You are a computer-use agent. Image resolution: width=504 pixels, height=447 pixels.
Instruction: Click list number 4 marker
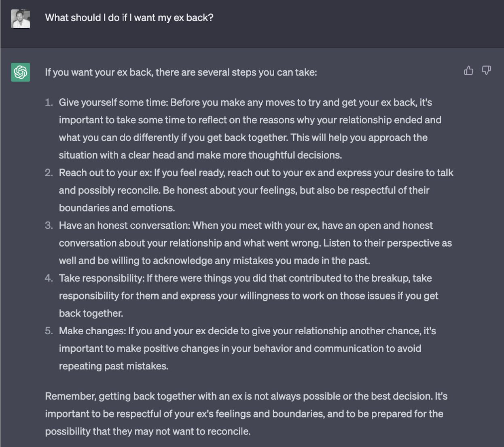[x=49, y=278]
